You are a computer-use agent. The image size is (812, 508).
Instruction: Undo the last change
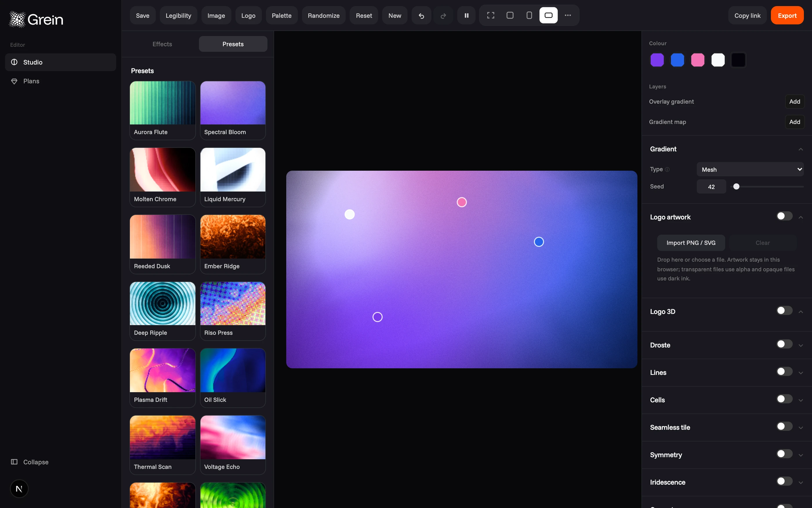pos(421,15)
